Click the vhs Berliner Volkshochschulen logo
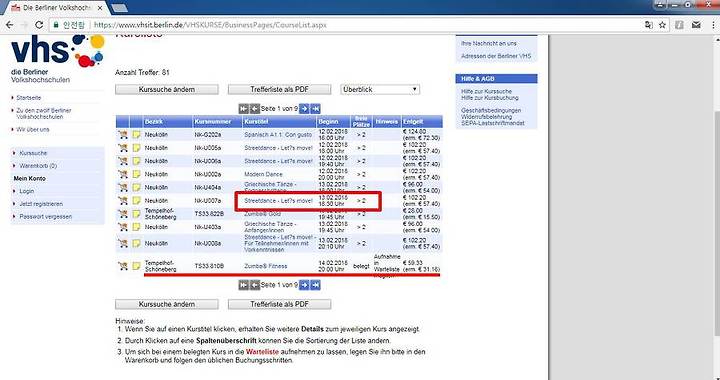Image resolution: width=720 pixels, height=380 pixels. point(58,60)
